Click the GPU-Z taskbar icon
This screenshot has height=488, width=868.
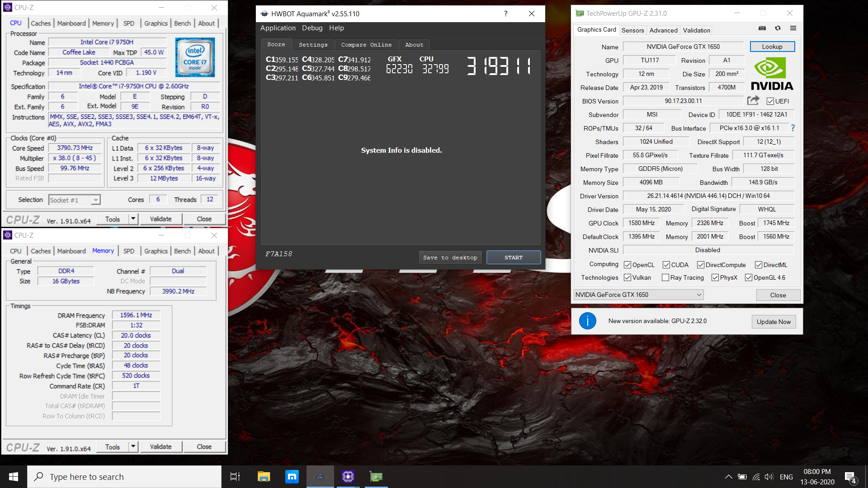tap(376, 477)
